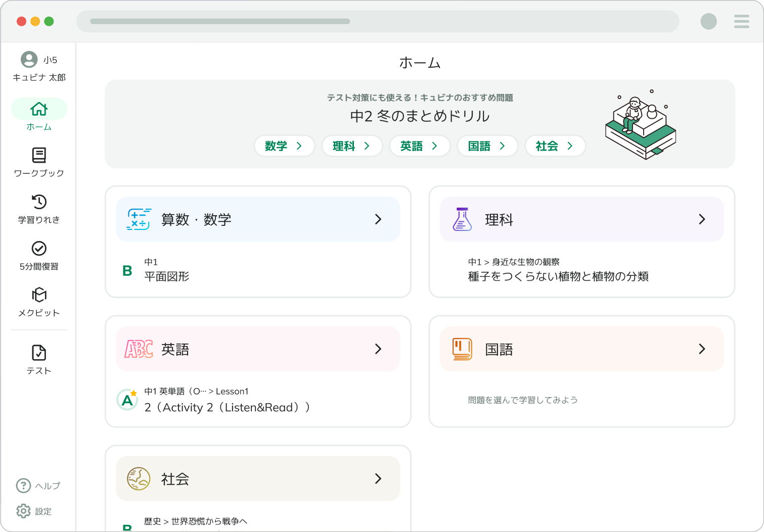Open the テスト document icon
The height and width of the screenshot is (532, 764).
point(39,353)
